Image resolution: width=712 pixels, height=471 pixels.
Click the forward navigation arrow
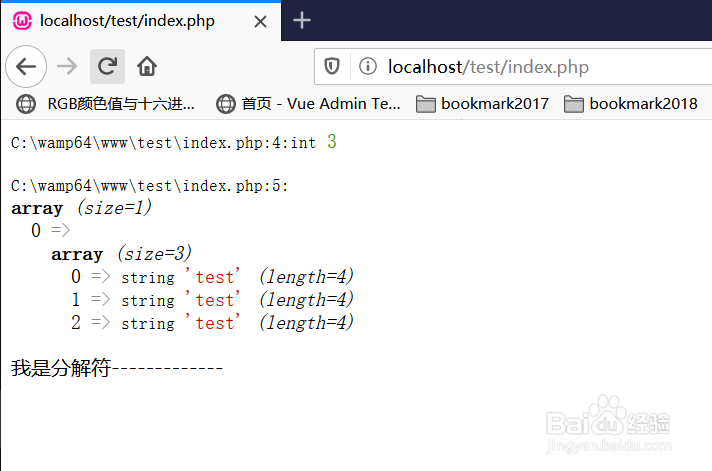point(67,67)
